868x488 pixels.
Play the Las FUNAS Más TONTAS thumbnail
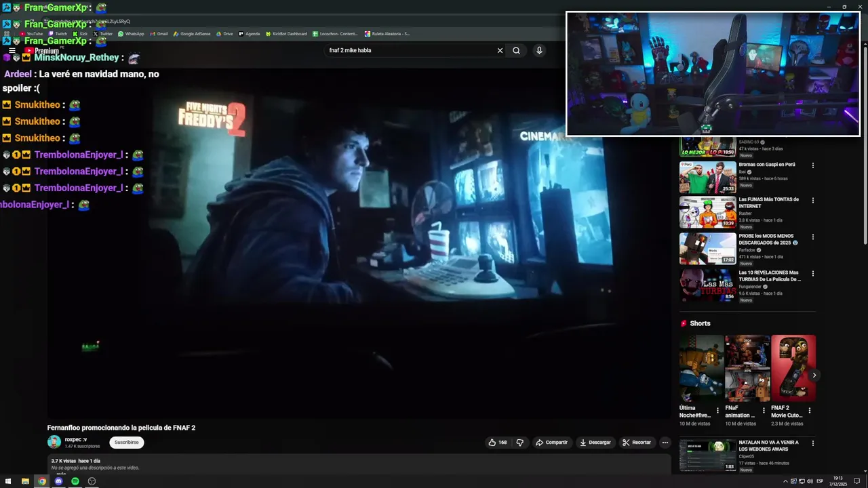click(707, 212)
